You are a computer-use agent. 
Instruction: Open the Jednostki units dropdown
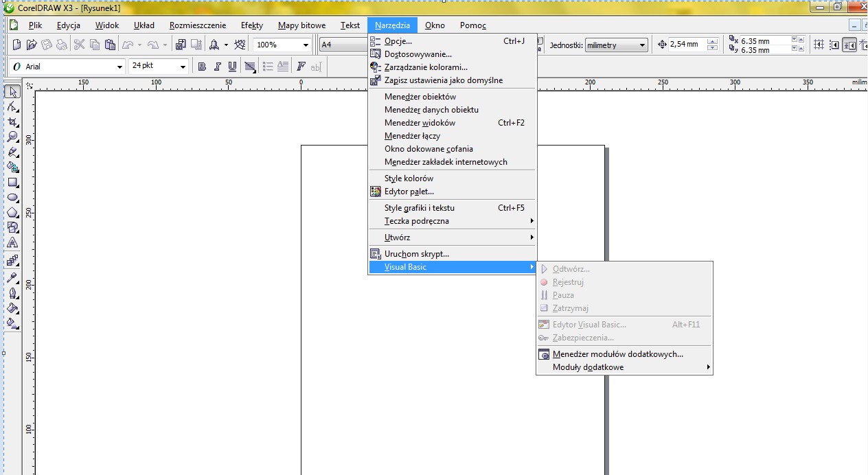click(642, 45)
